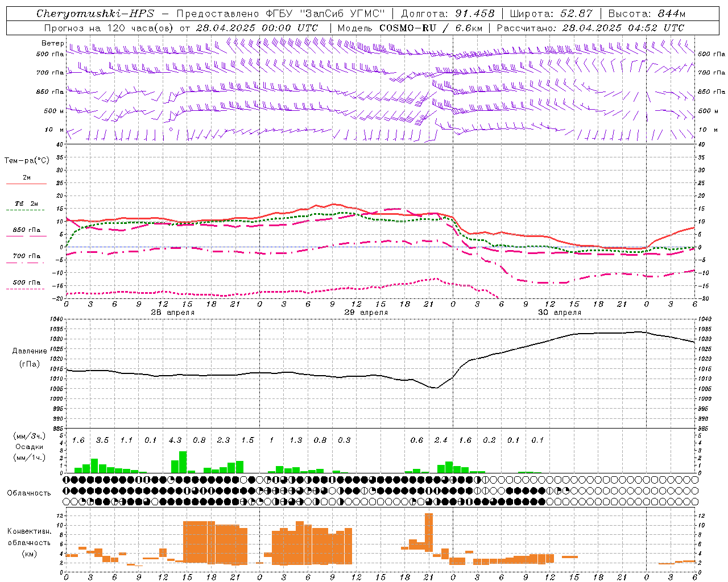
Task: Click the '2.3' precipitation total value
Action: click(x=224, y=440)
